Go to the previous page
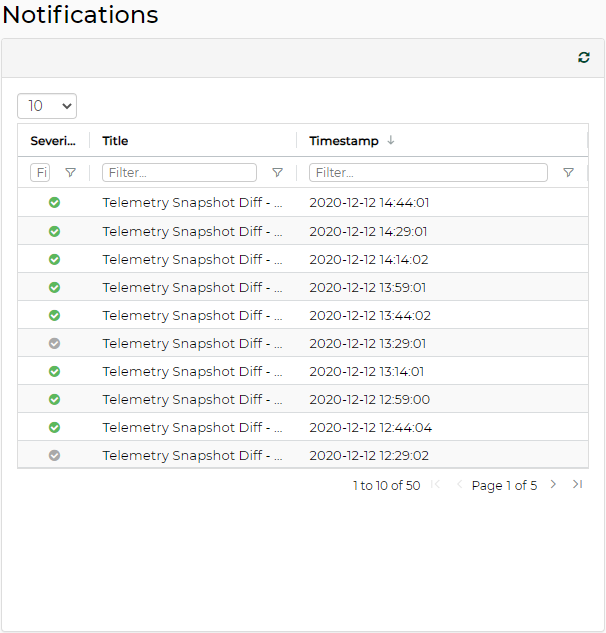Image resolution: width=606 pixels, height=633 pixels. click(459, 485)
